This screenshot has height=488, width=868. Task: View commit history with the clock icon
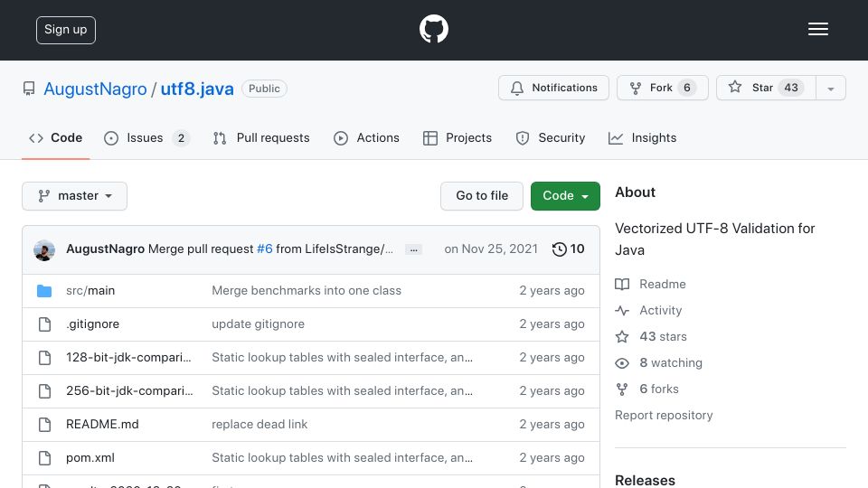coord(568,249)
